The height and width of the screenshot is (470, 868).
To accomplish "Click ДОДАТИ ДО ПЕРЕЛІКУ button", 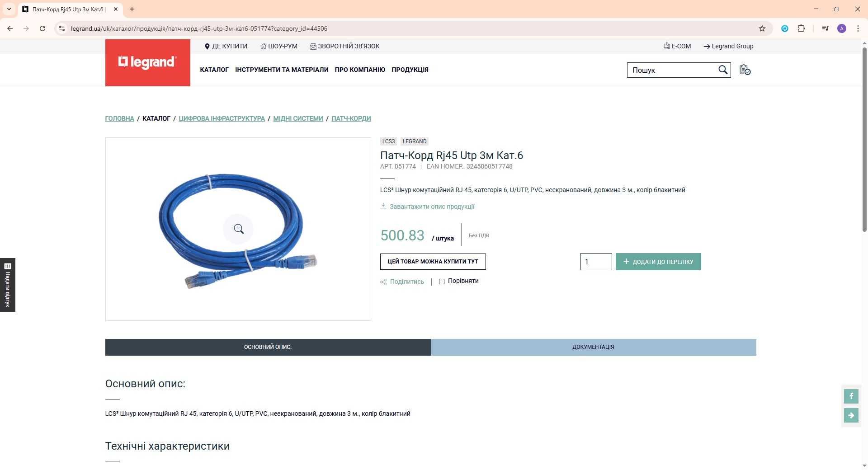I will (658, 262).
